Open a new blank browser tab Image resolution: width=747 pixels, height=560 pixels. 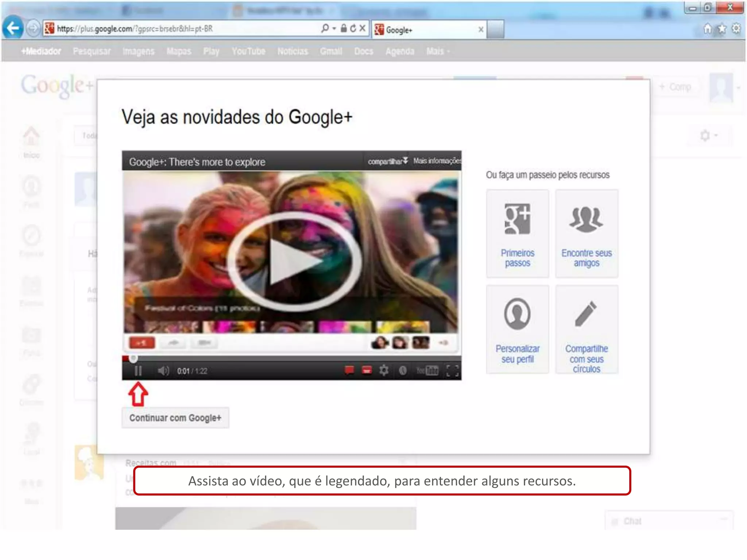496,30
